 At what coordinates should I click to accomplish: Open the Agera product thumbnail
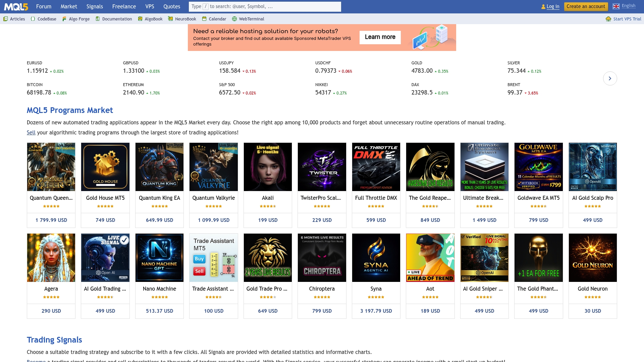click(51, 258)
